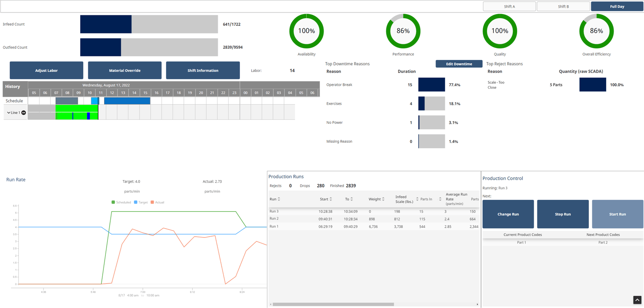Select the Full Day tab
The height and width of the screenshot is (308, 644).
coord(617,6)
